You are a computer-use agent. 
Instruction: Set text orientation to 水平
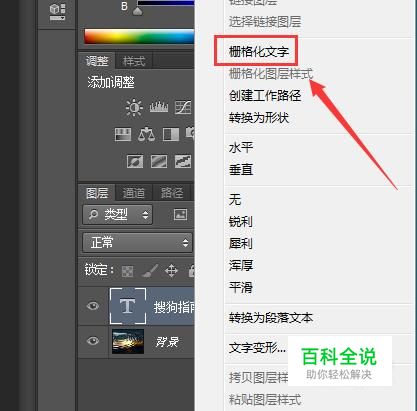tap(241, 148)
